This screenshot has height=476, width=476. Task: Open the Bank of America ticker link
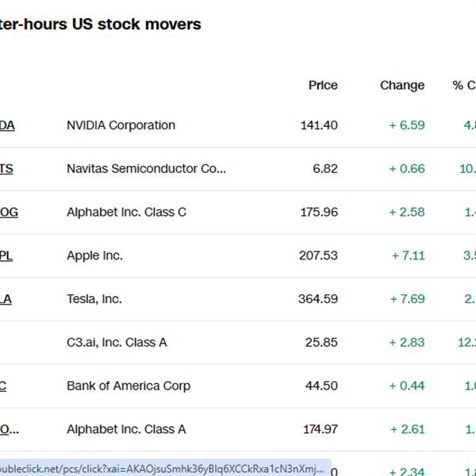[3, 386]
